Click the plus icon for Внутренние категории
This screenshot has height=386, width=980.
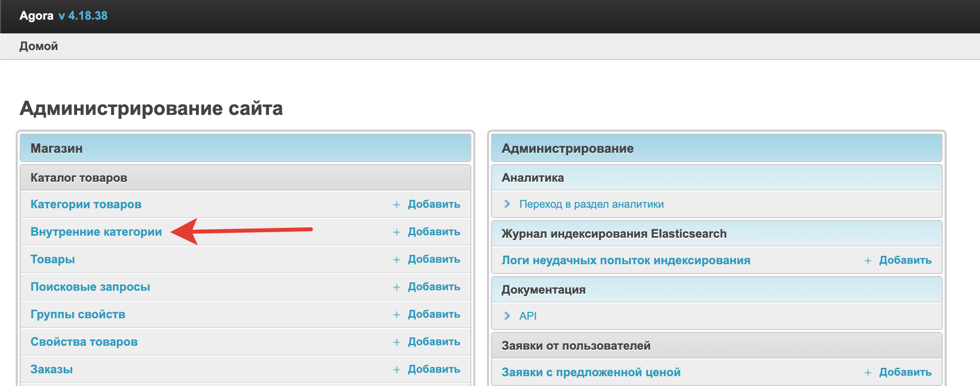pyautogui.click(x=397, y=232)
